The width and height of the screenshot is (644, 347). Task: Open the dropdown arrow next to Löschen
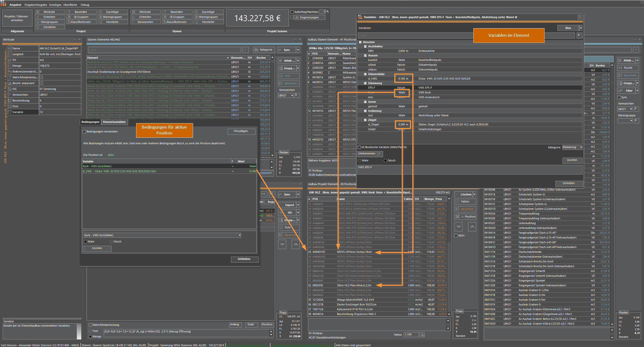point(474,194)
